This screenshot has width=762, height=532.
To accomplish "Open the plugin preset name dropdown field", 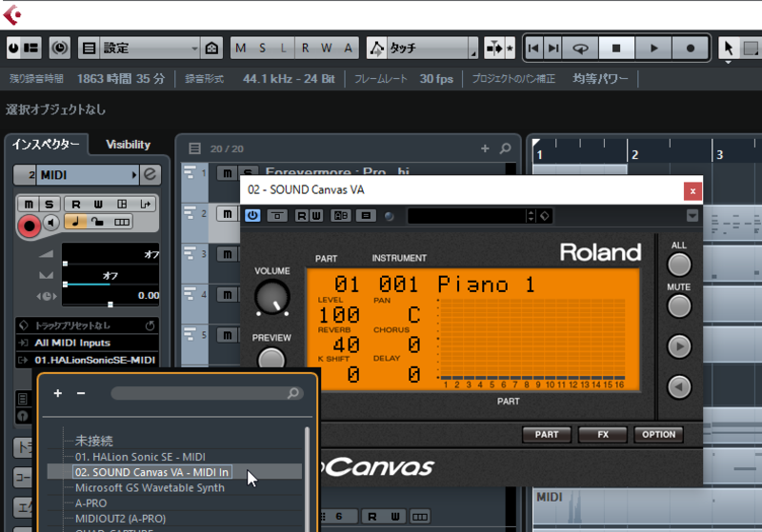I will click(x=466, y=216).
